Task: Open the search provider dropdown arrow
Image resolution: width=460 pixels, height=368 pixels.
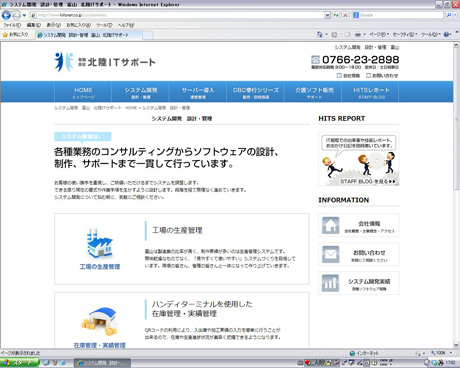Action: click(455, 15)
